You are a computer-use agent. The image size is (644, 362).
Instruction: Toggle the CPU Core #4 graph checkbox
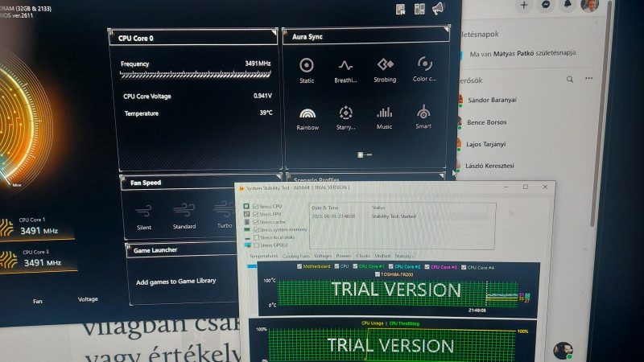tap(464, 268)
